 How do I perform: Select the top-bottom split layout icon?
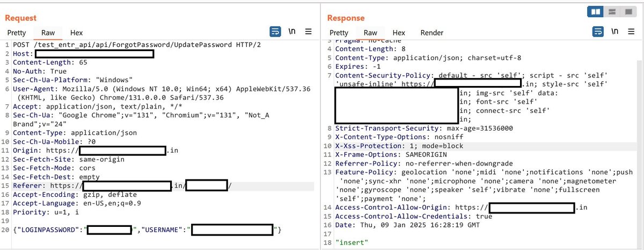point(611,12)
